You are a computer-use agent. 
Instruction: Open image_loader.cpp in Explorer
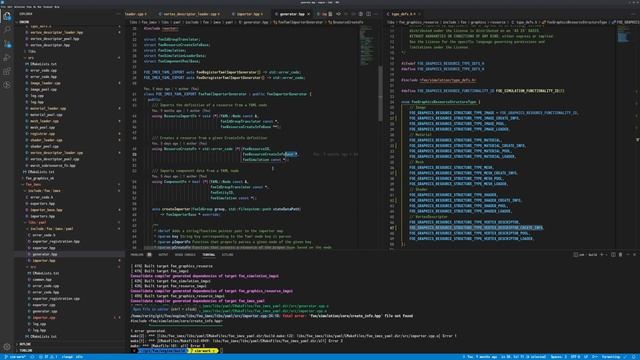click(45, 83)
